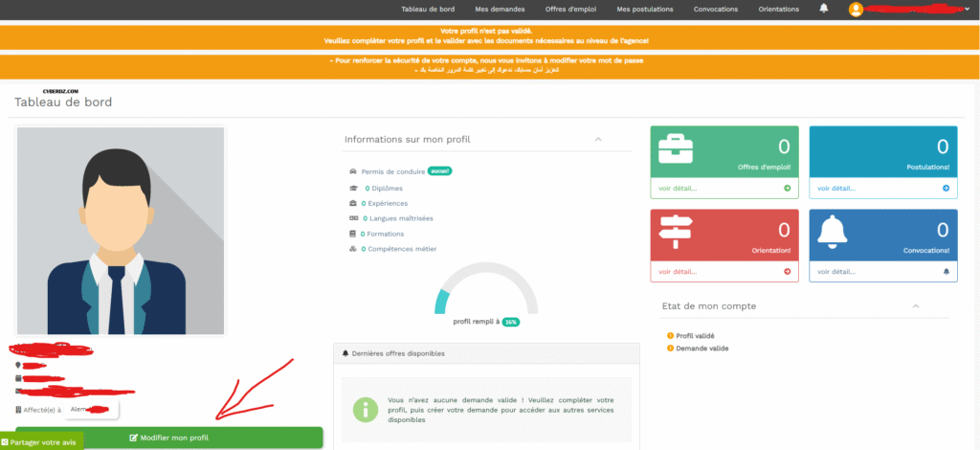Go to Tableau de bord menu
The width and height of the screenshot is (980, 450).
(x=428, y=10)
